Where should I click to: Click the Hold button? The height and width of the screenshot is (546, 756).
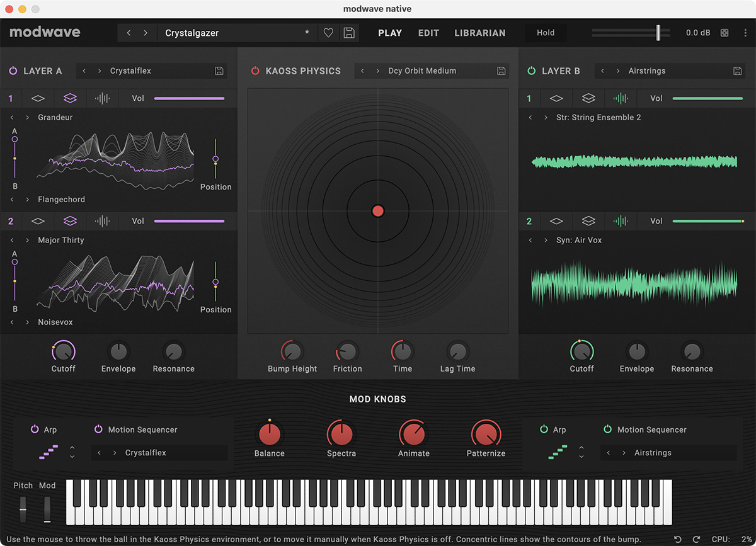546,33
